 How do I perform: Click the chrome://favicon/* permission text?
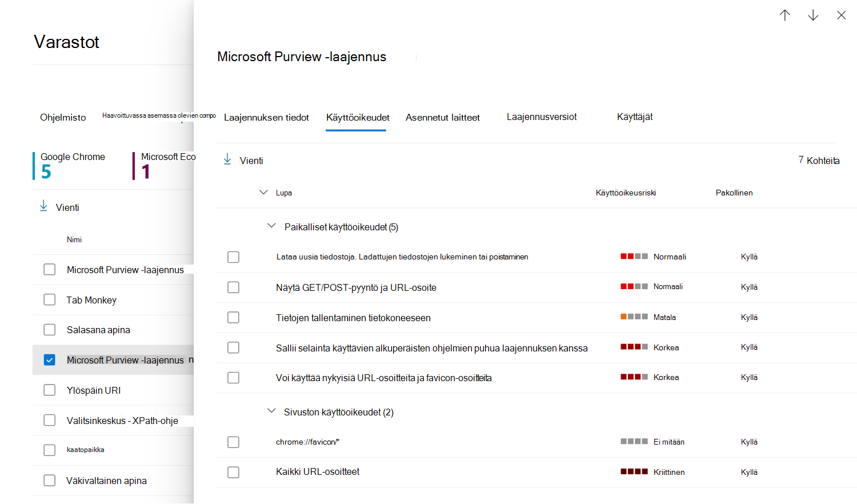(307, 442)
